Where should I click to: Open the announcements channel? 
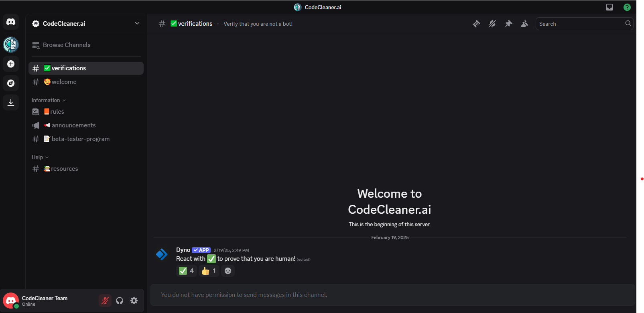click(x=86, y=125)
